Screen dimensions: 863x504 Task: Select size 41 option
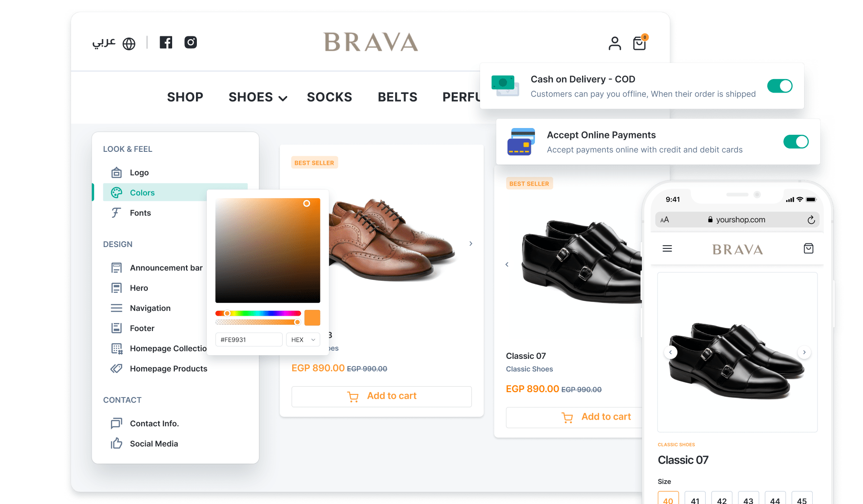[x=695, y=500]
